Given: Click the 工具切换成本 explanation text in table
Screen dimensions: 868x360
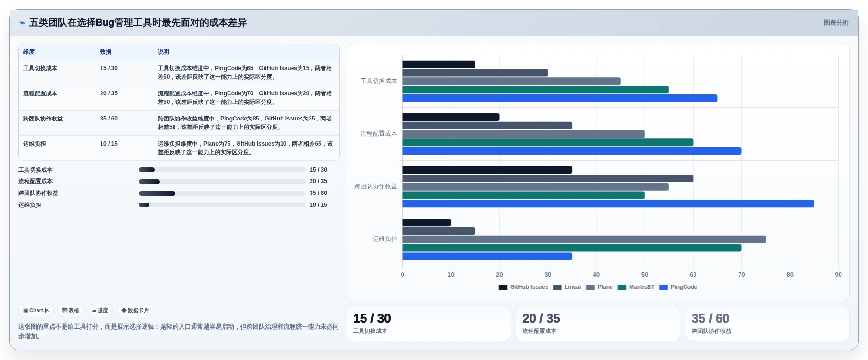Looking at the screenshot, I should coord(245,73).
